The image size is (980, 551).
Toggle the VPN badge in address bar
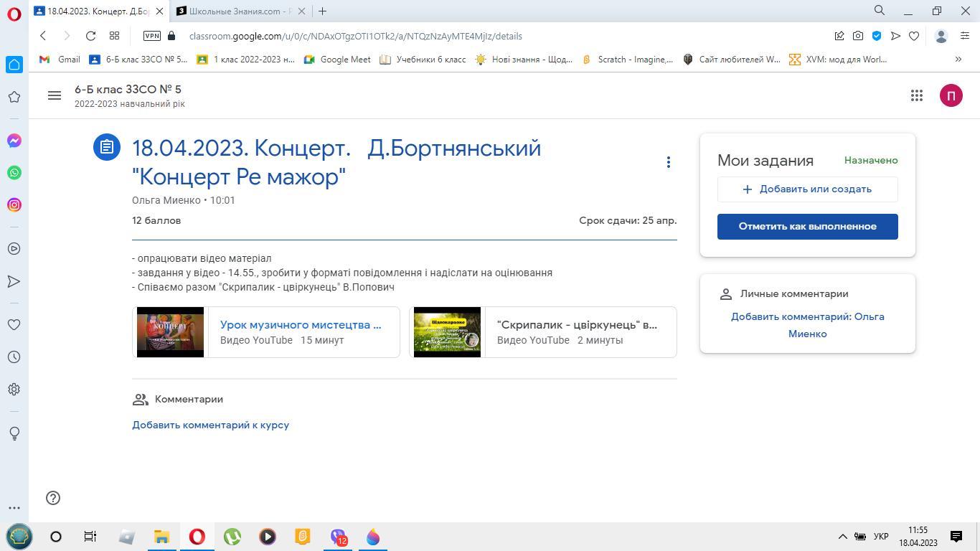(151, 36)
